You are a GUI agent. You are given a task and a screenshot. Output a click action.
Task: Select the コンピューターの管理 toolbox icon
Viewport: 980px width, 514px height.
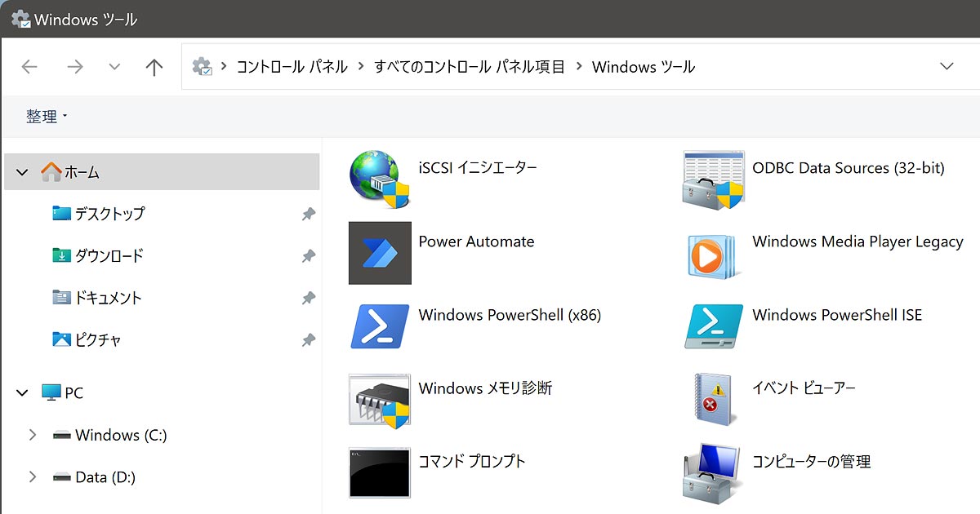pyautogui.click(x=712, y=473)
